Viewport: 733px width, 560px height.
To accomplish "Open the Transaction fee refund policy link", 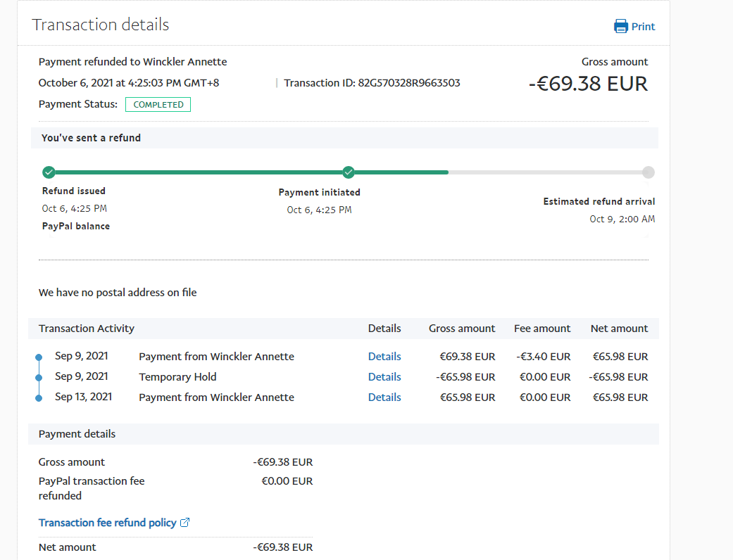I will coord(107,523).
